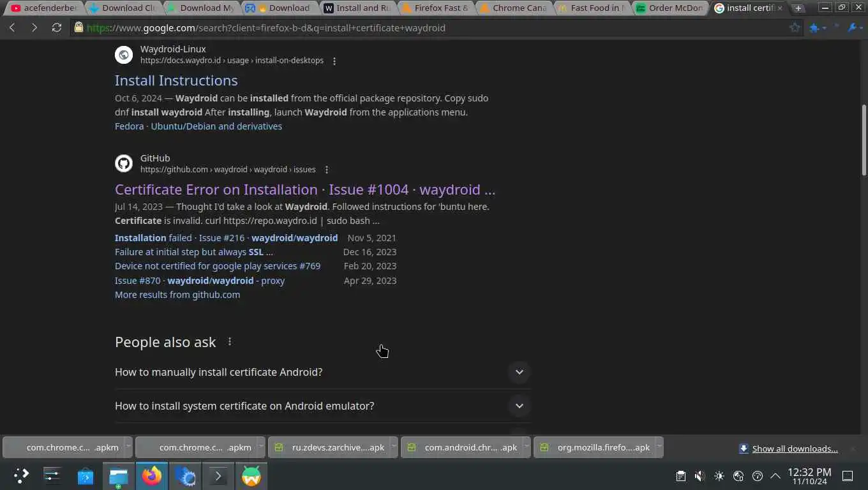Click the GitHub logo favicon
Screen dimensions: 868x490
124,163
